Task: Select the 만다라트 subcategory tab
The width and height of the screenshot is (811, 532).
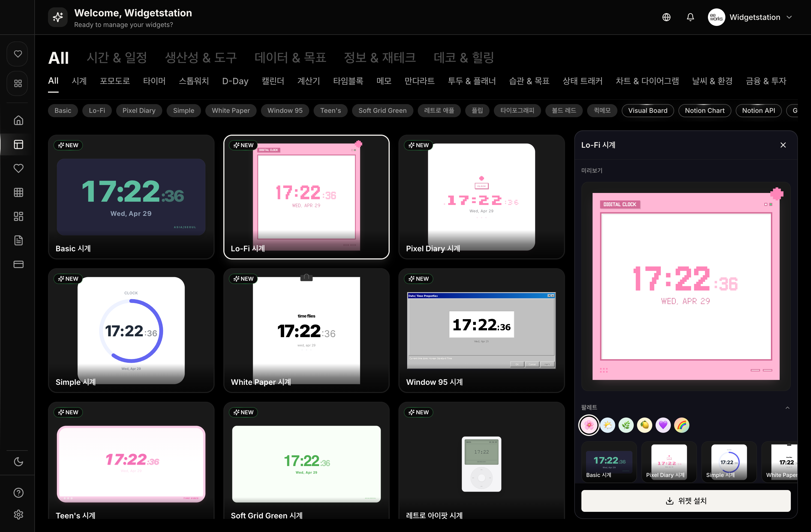Action: [419, 81]
